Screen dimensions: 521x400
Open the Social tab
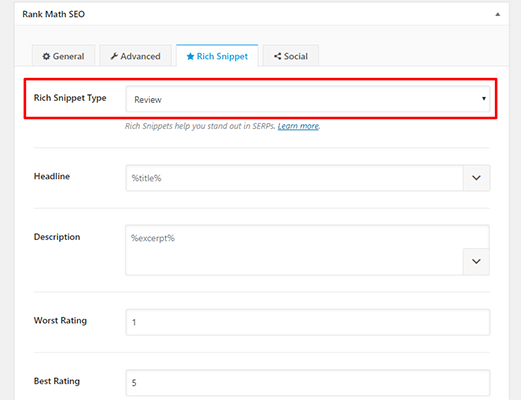click(x=291, y=56)
